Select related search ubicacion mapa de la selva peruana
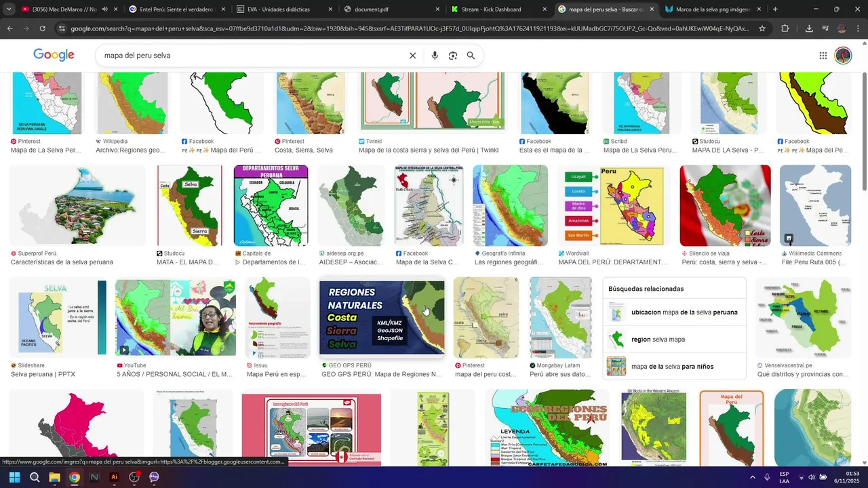This screenshot has height=488, width=868. tap(674, 312)
